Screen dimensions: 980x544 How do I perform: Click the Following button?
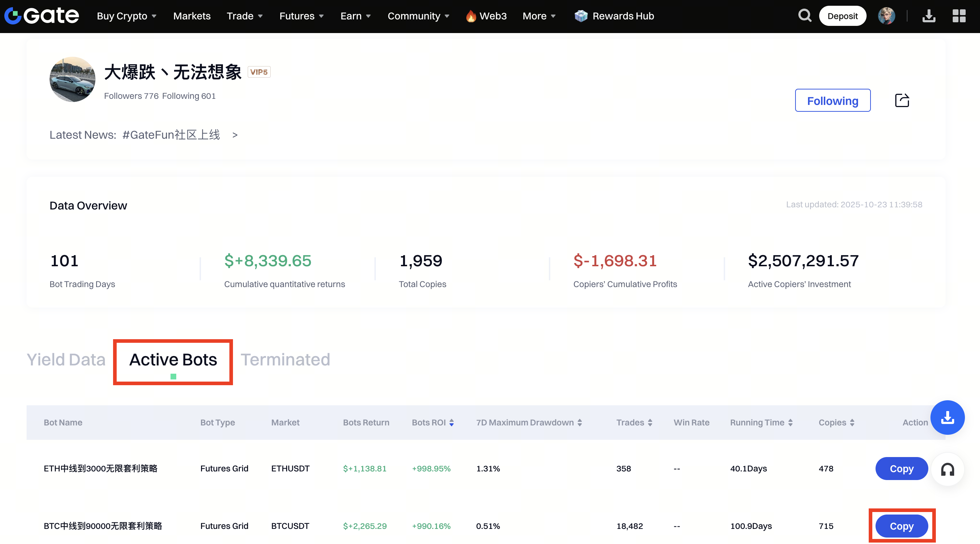(x=832, y=101)
